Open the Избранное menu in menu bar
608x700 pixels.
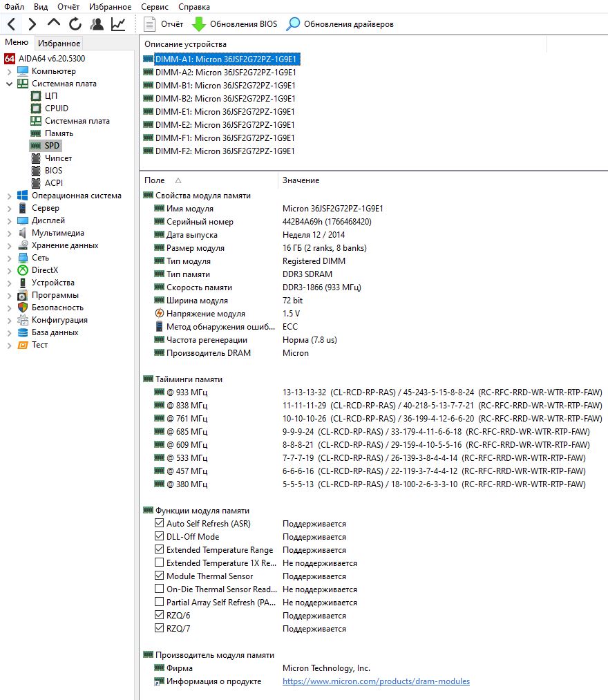click(x=111, y=7)
